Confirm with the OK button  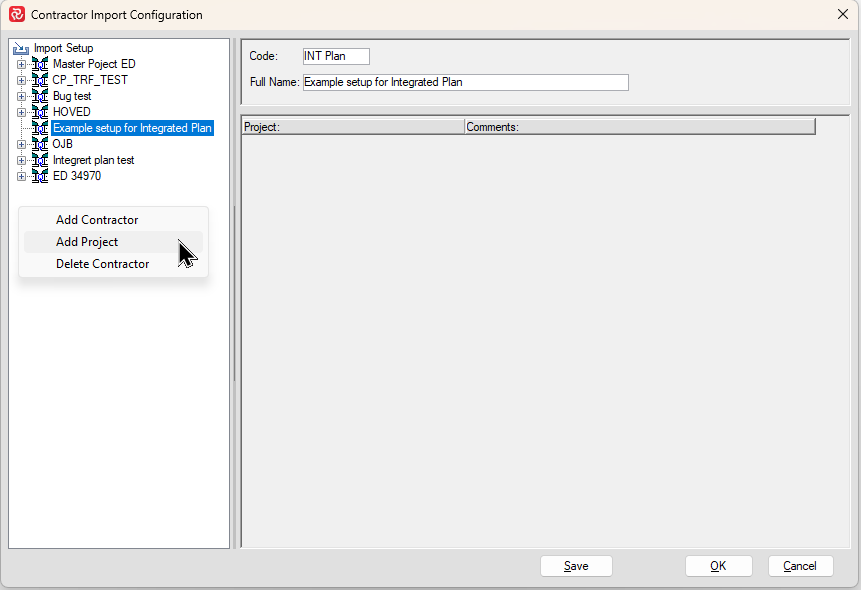[x=718, y=566]
